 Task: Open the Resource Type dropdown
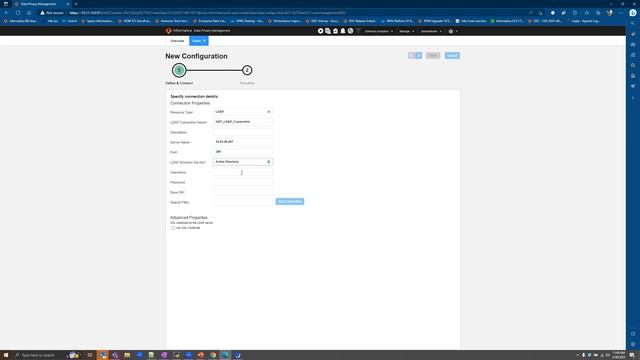[243, 111]
